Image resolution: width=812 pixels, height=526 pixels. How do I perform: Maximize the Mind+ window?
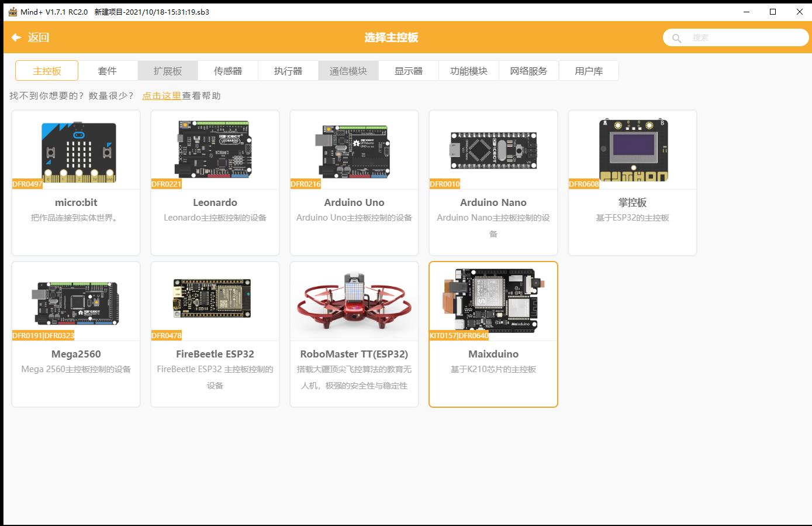[773, 12]
